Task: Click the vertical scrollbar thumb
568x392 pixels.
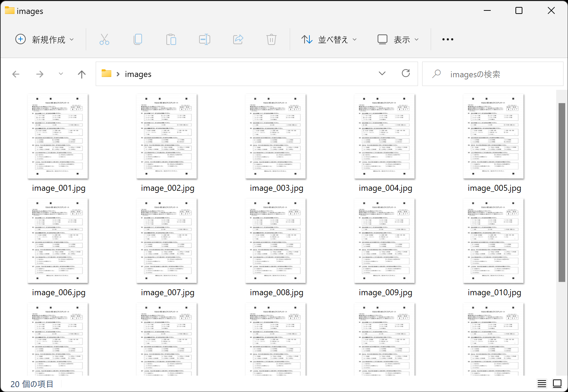Action: click(x=561, y=192)
